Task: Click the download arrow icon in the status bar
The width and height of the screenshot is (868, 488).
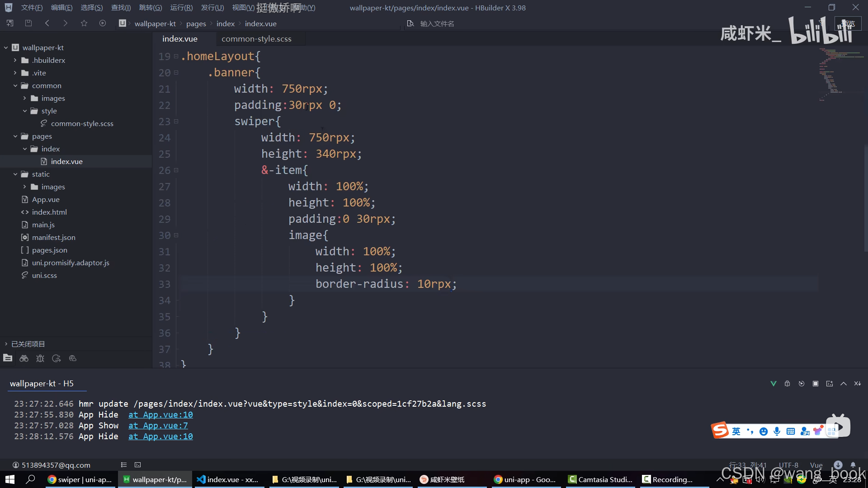Action: click(838, 465)
